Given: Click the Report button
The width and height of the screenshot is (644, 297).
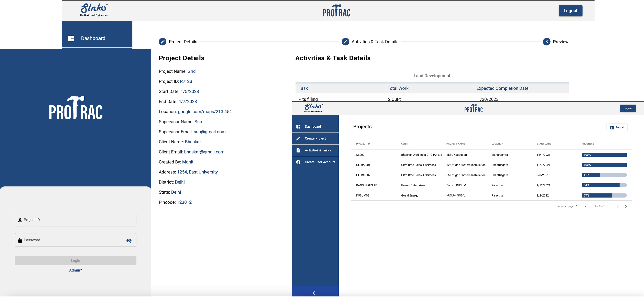Looking at the screenshot, I should pyautogui.click(x=617, y=127).
